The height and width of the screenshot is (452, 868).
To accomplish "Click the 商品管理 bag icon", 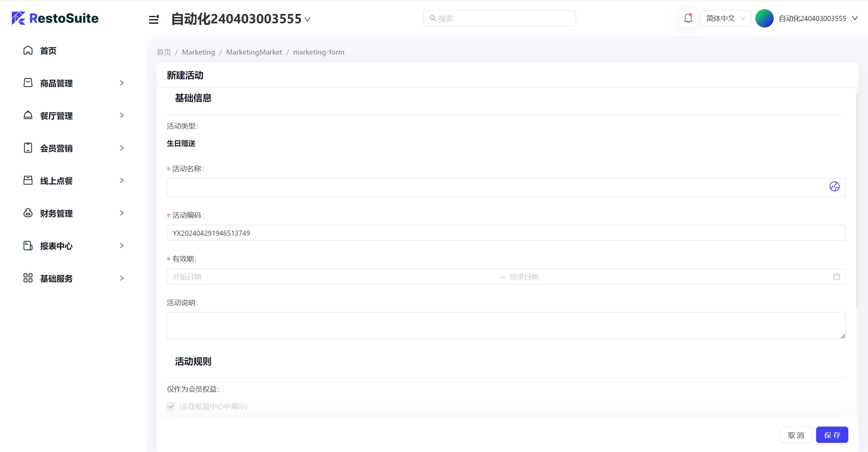I will pyautogui.click(x=28, y=83).
